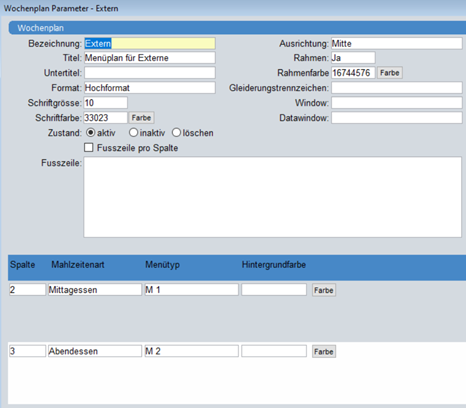The image size is (466, 408).
Task: Open the Format field showing Hochformat
Action: (x=150, y=88)
